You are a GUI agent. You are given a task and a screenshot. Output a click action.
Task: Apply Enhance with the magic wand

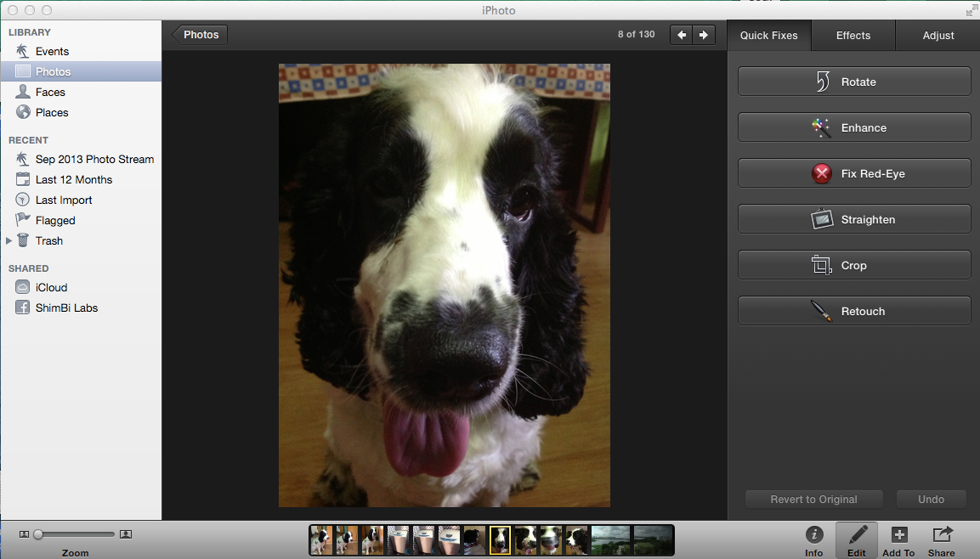click(x=853, y=127)
